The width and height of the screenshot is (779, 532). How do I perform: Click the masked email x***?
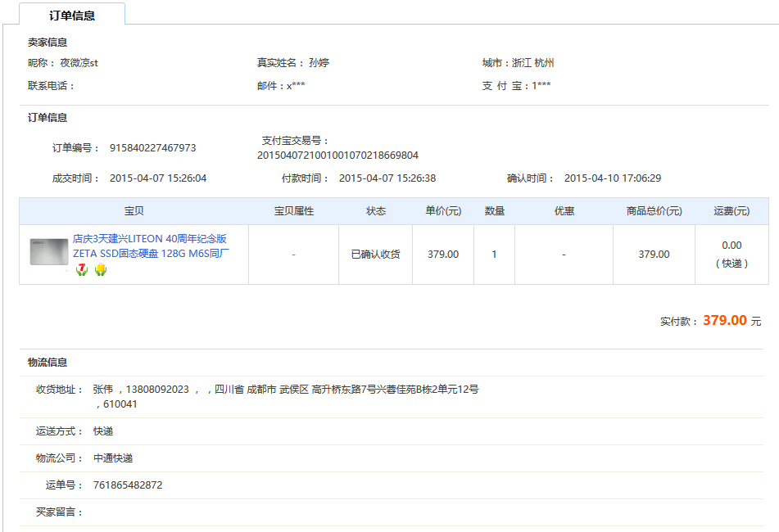[x=296, y=86]
